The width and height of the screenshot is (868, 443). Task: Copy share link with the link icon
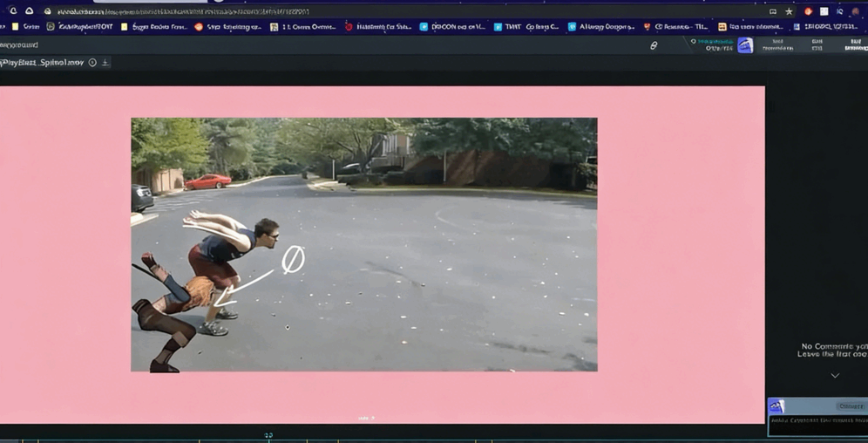click(x=654, y=45)
